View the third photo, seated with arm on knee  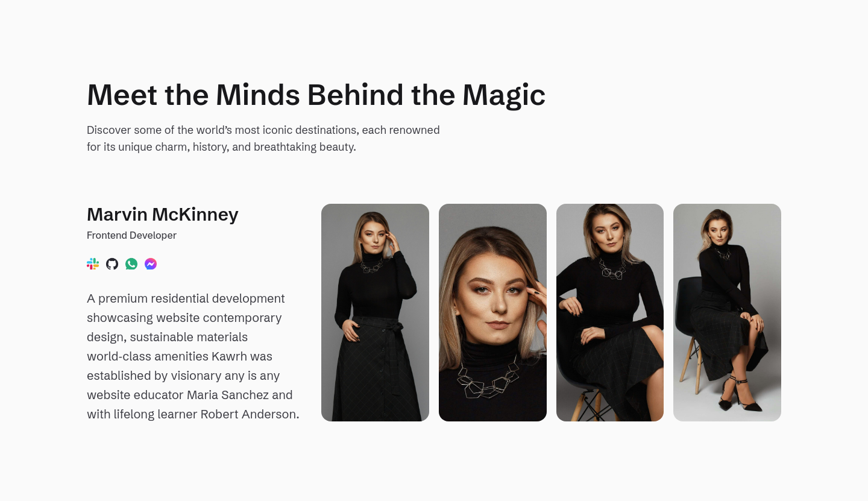[x=610, y=312]
